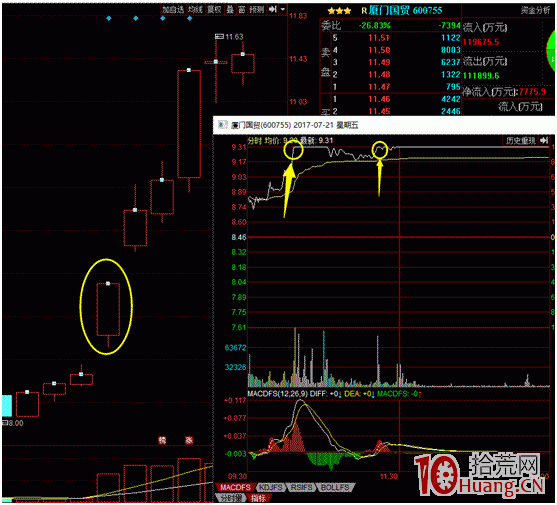This screenshot has width=557, height=505.
Task: Click the 委比 value -26.83%
Action: point(374,26)
